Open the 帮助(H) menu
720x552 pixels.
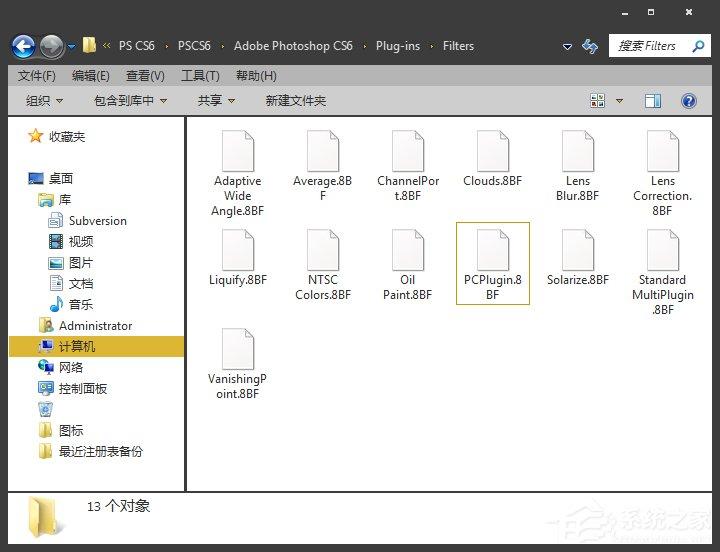(256, 76)
